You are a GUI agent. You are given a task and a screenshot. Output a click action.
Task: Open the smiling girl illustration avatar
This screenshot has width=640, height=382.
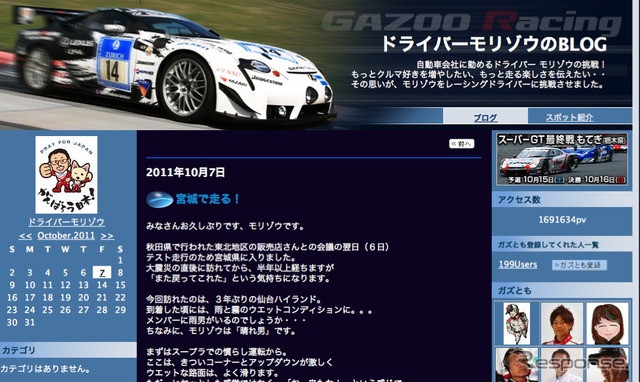[x=607, y=324]
